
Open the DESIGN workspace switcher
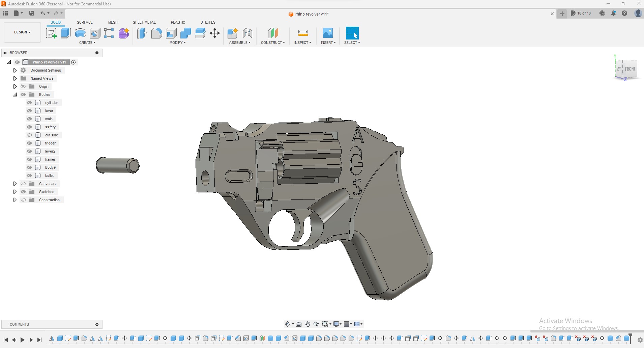[x=22, y=32]
